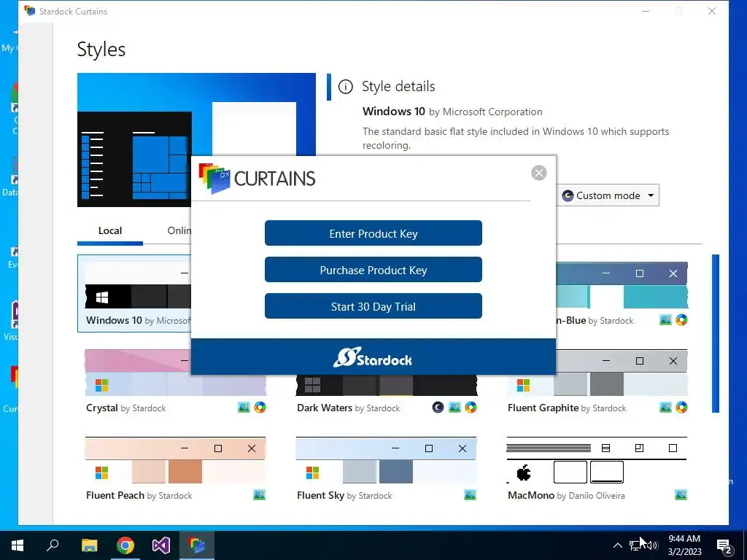Switch to the Online tab
This screenshot has height=560, width=747.
(x=179, y=230)
